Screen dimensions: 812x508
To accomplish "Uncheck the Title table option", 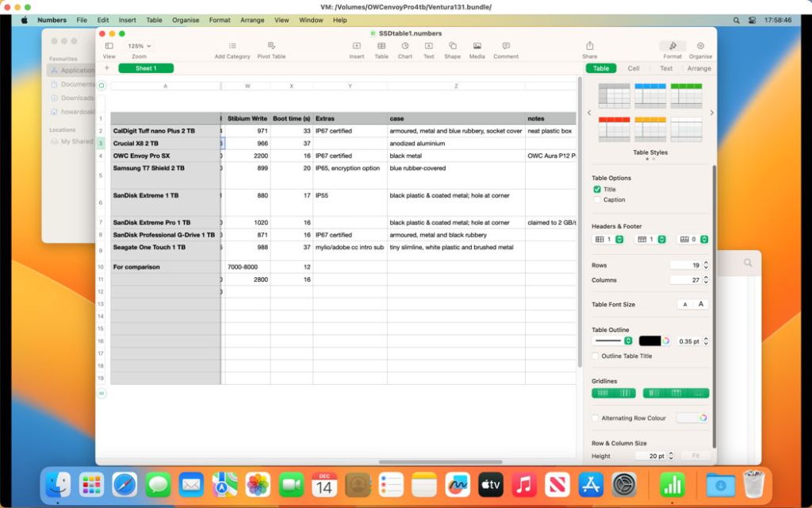I will click(597, 190).
